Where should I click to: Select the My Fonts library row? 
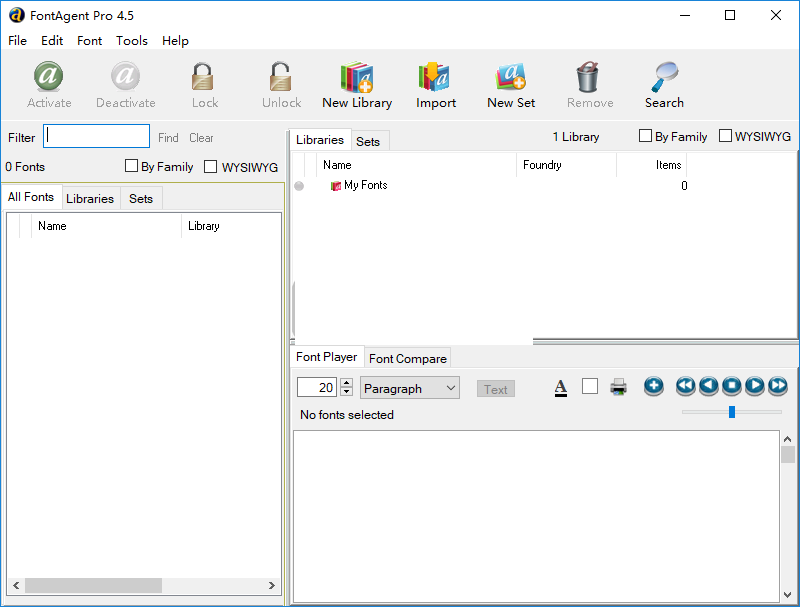click(491, 186)
